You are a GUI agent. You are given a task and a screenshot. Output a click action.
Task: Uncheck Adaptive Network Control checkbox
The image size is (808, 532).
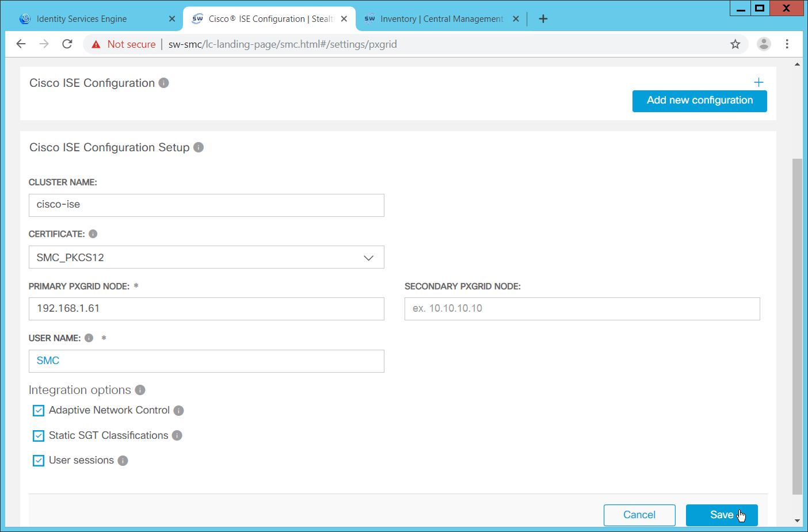click(39, 411)
